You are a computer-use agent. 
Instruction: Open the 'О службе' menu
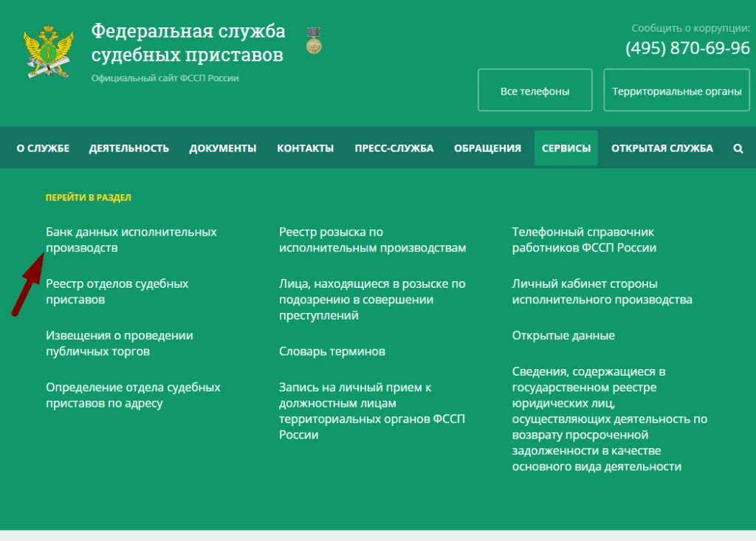click(43, 148)
